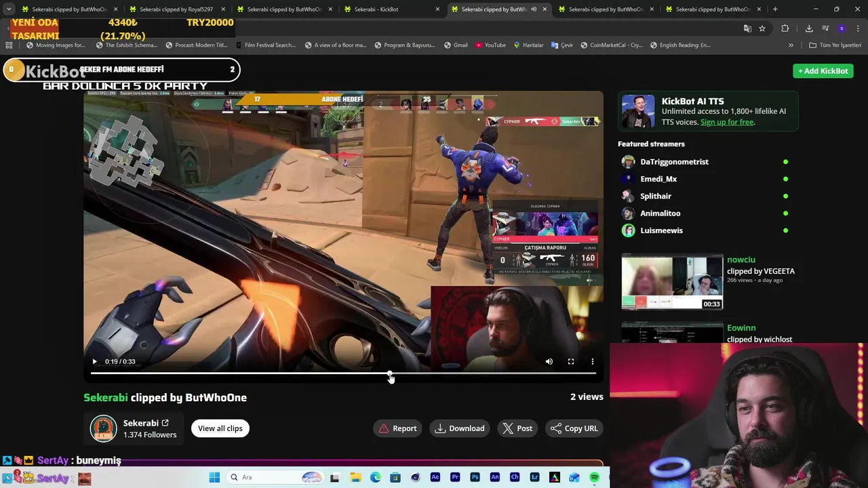The height and width of the screenshot is (488, 868).
Task: Click the translate page icon
Action: click(x=747, y=28)
